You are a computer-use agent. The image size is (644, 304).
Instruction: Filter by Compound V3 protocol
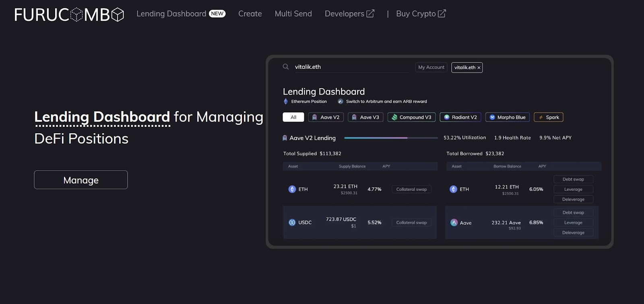411,117
